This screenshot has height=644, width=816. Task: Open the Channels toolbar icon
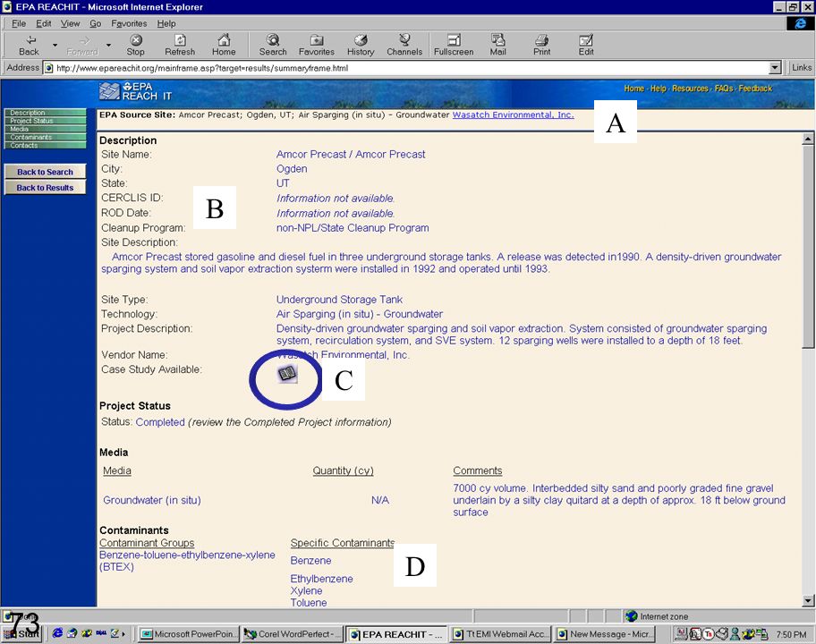[404, 46]
